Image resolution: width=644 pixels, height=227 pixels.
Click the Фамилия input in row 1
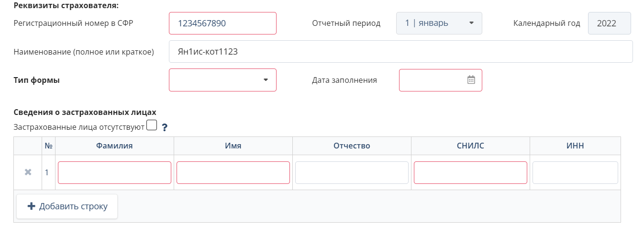click(x=114, y=172)
